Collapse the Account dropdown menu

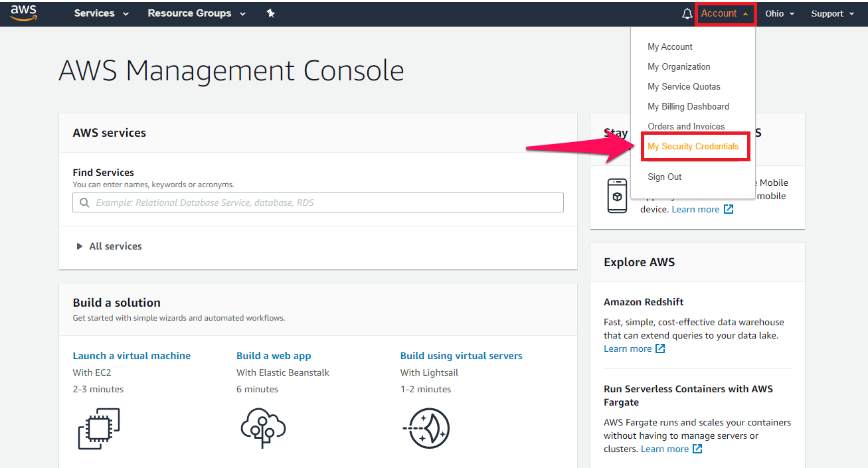pyautogui.click(x=725, y=14)
